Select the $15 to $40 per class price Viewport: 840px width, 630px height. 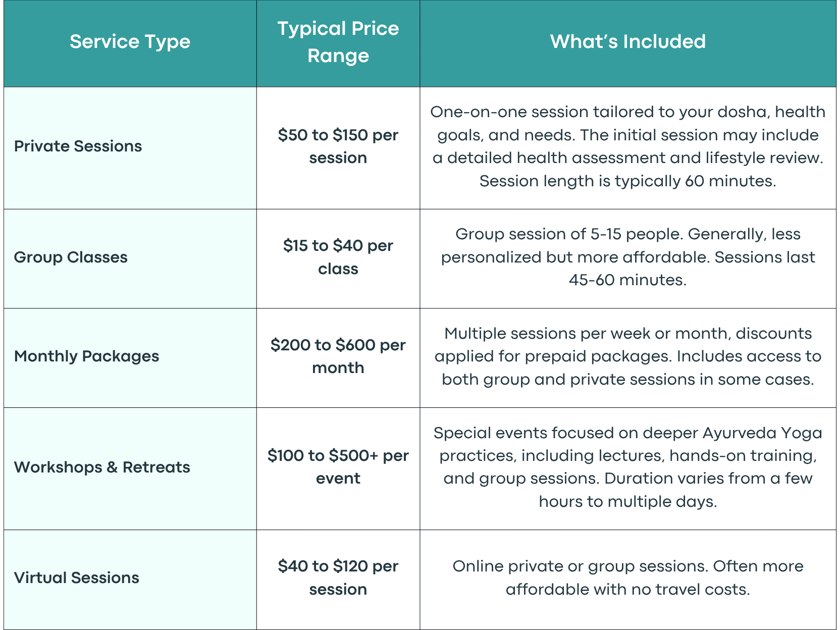click(x=338, y=257)
